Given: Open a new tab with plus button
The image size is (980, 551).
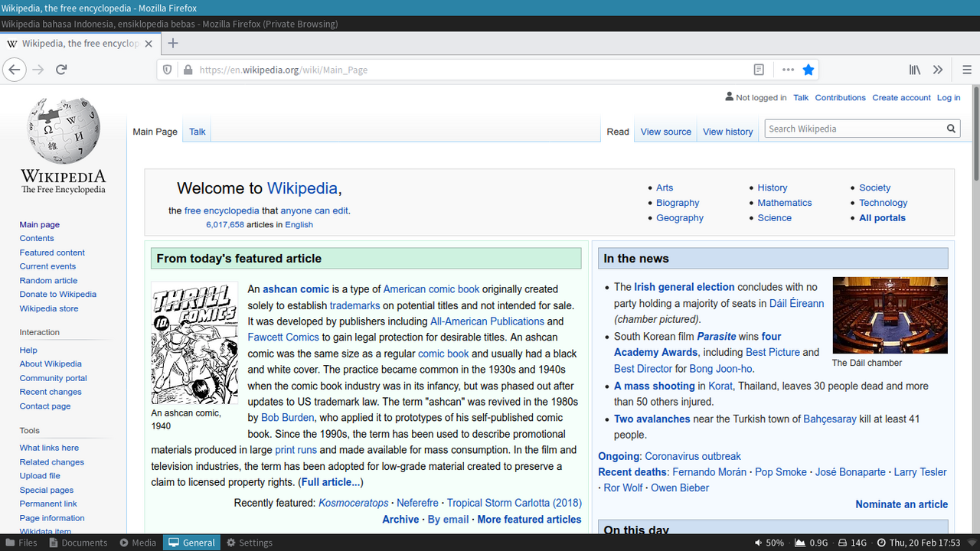Looking at the screenshot, I should click(173, 44).
